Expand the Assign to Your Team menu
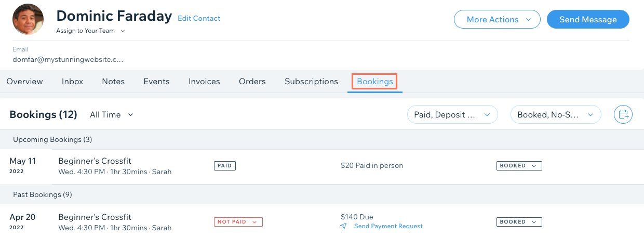 90,31
